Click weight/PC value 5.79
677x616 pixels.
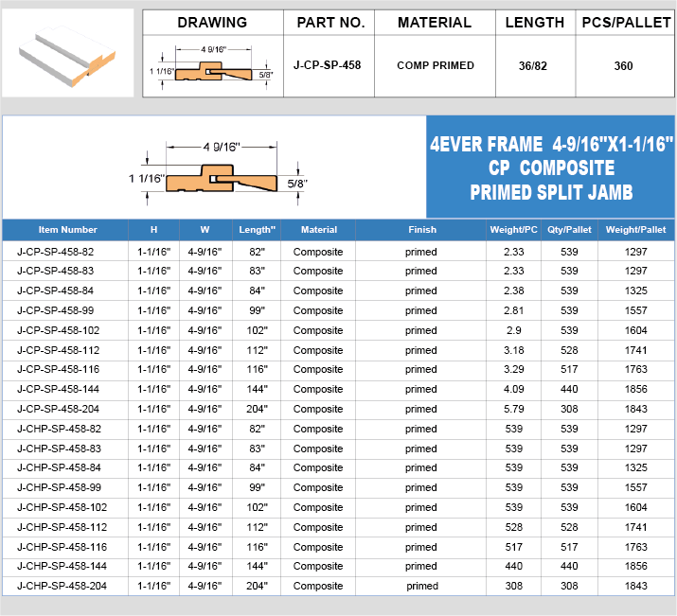tap(513, 409)
